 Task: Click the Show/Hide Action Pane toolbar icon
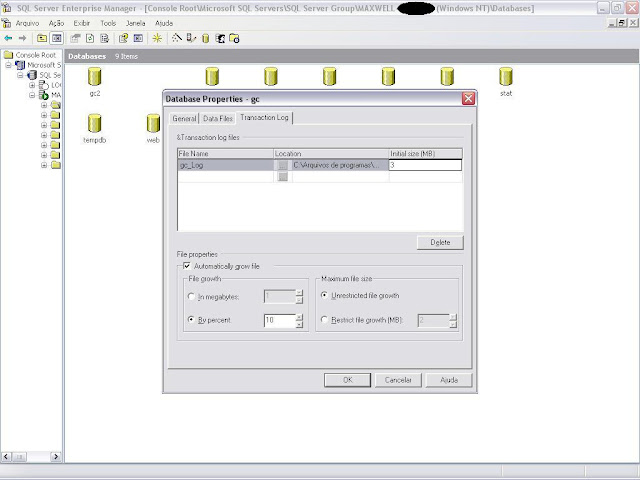click(x=138, y=38)
